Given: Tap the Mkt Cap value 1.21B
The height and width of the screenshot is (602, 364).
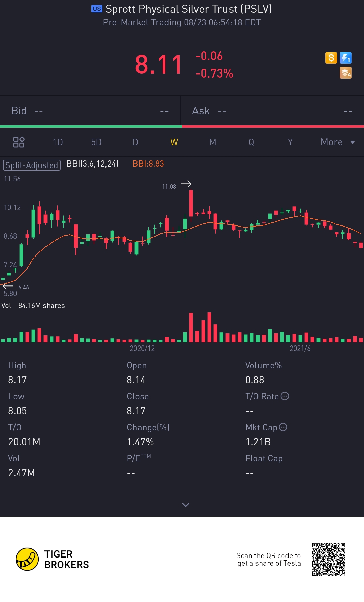Looking at the screenshot, I should [x=258, y=442].
